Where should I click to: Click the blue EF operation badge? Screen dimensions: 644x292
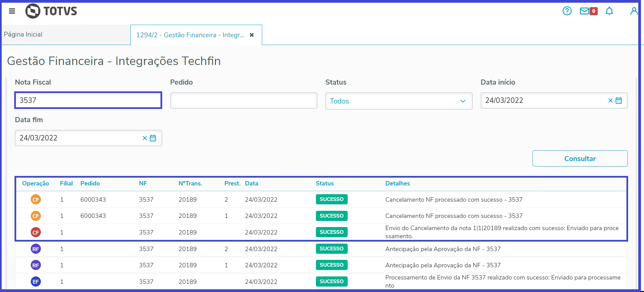click(36, 282)
